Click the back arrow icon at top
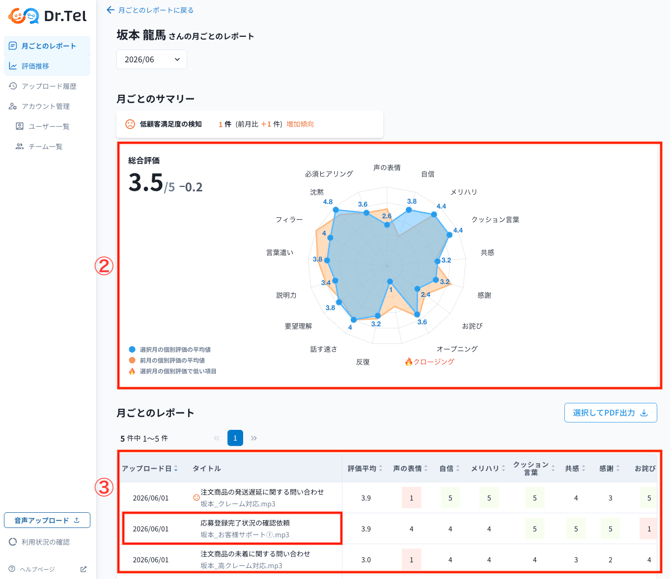 [x=111, y=10]
